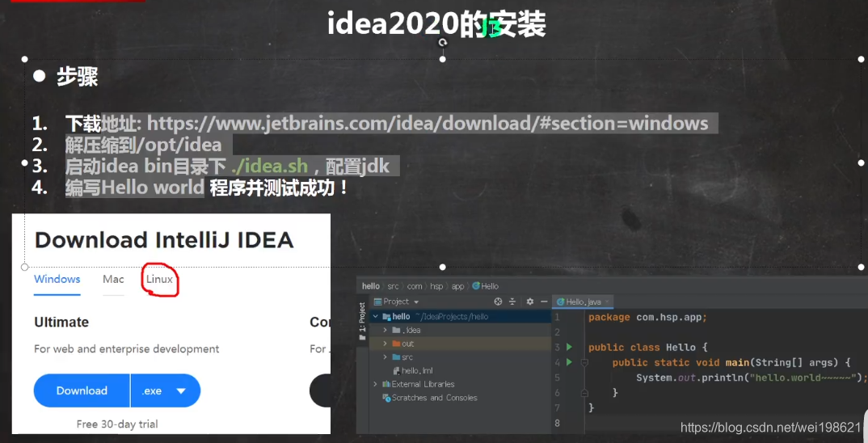Viewport: 868px width, 443px height.
Task: Open the Project panel gear settings
Action: pos(529,302)
